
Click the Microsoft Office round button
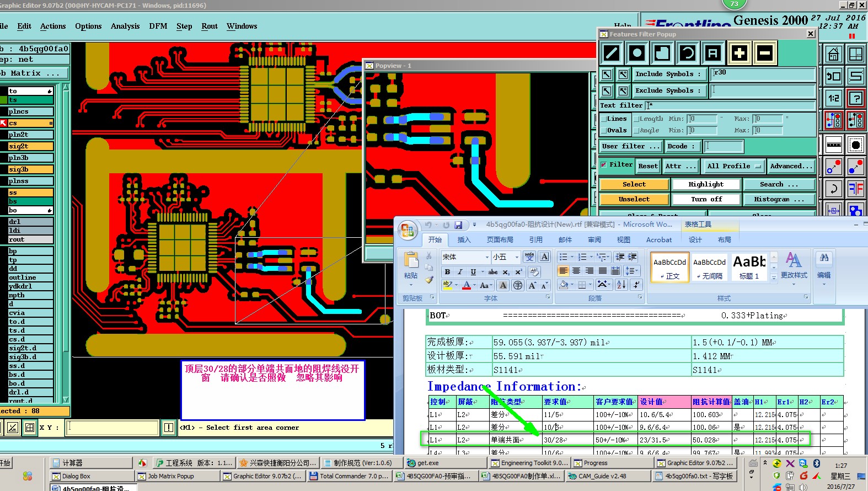click(x=408, y=231)
